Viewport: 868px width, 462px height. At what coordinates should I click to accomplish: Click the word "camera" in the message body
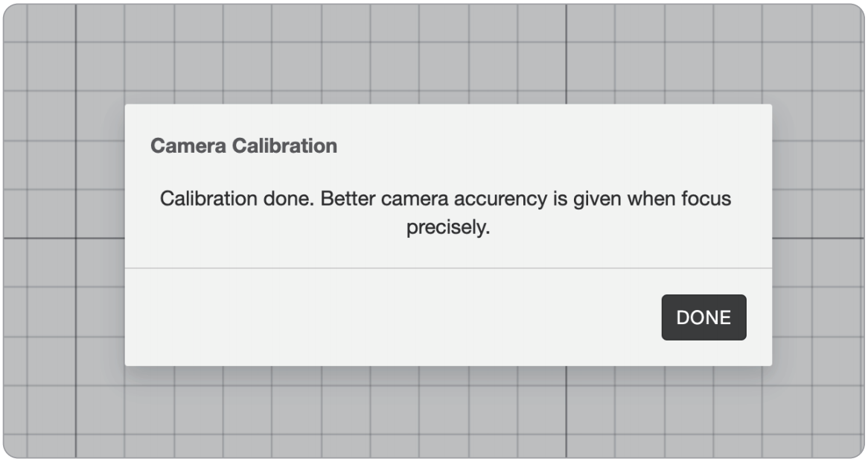click(415, 198)
